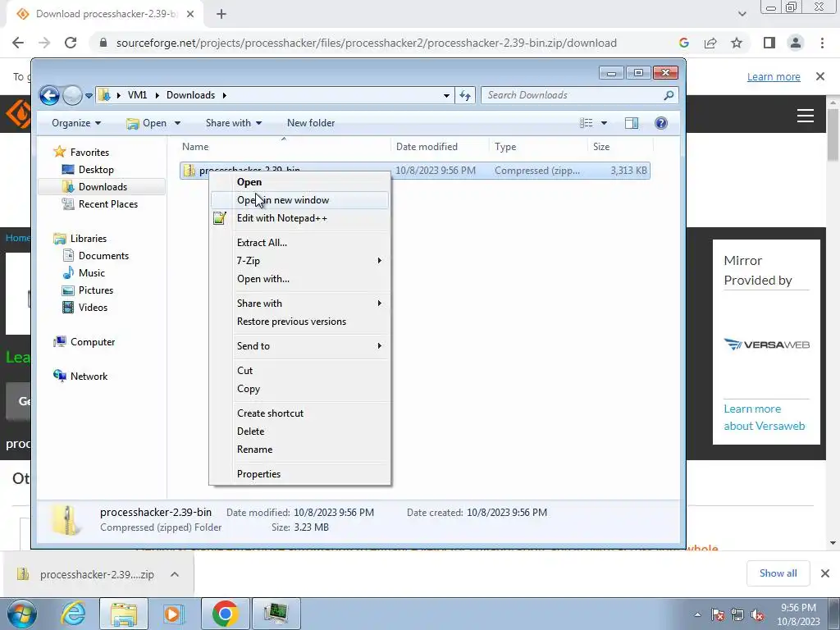Expand the 7-Zip submenu
Screen dimensions: 840x630
coord(299,261)
